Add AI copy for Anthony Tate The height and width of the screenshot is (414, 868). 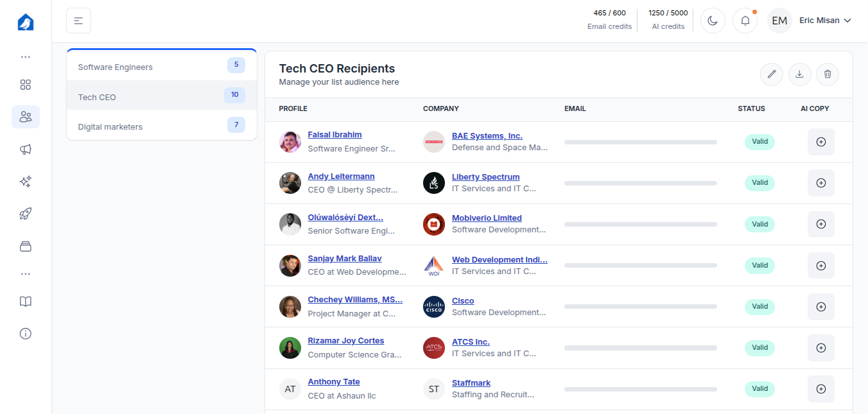point(820,389)
